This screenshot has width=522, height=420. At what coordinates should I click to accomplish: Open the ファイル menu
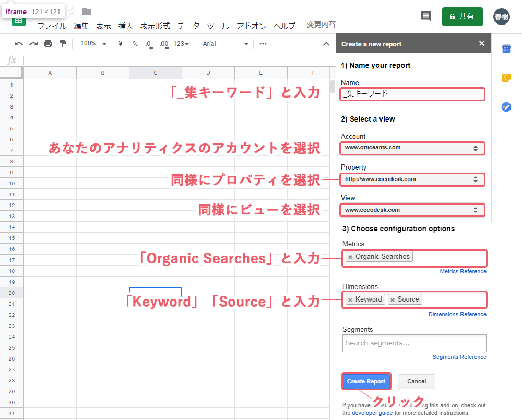(x=52, y=26)
